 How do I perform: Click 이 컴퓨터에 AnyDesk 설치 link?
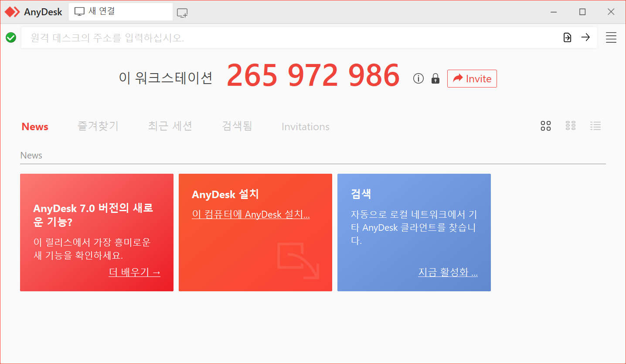point(251,214)
